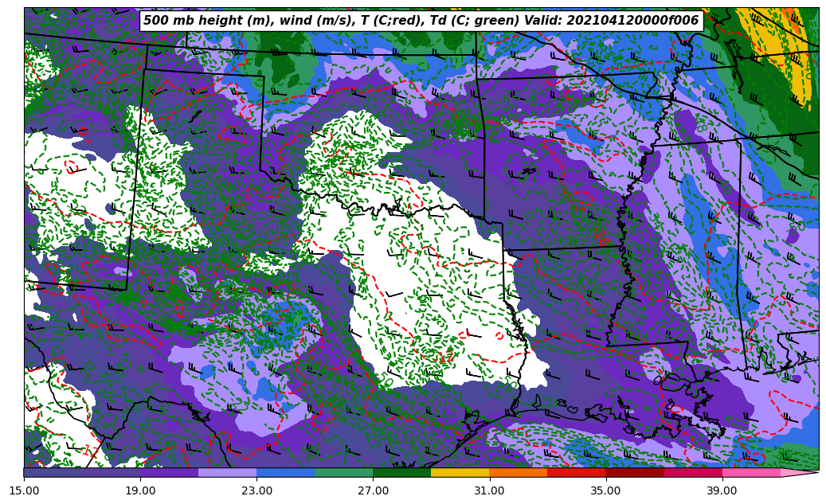Select the dark red segment right of 35.00
826x504 pixels.
(x=635, y=472)
